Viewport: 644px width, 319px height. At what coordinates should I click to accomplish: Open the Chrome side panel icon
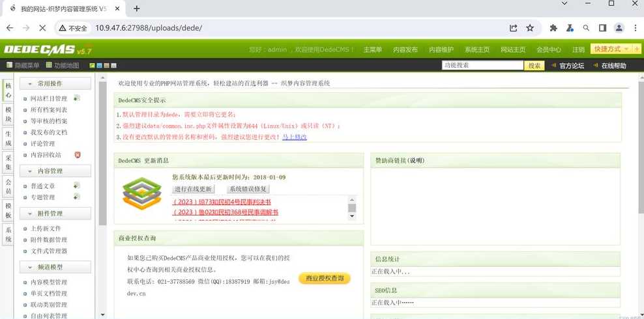(x=602, y=28)
